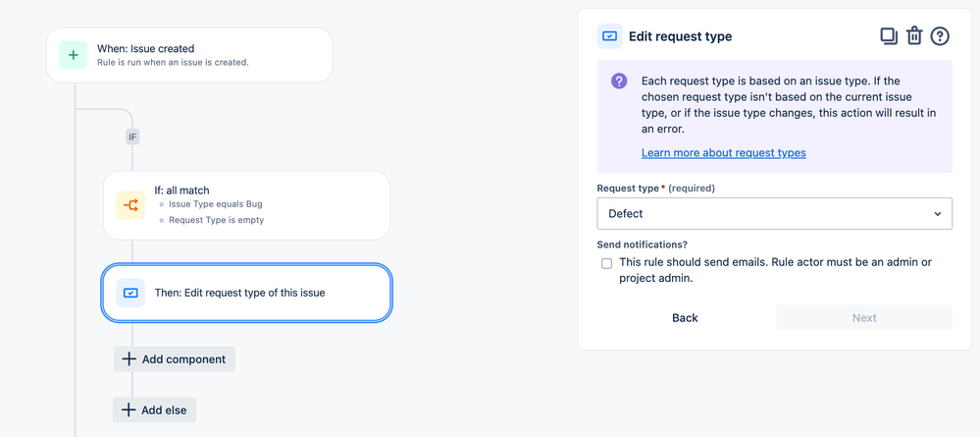Enable the send emails checkbox
The image size is (980, 437).
(x=606, y=263)
